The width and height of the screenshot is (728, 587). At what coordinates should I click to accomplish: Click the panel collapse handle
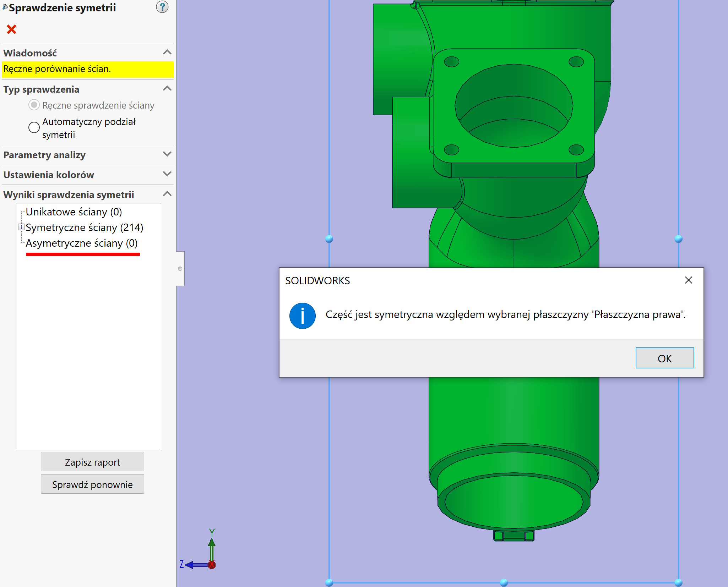point(180,269)
